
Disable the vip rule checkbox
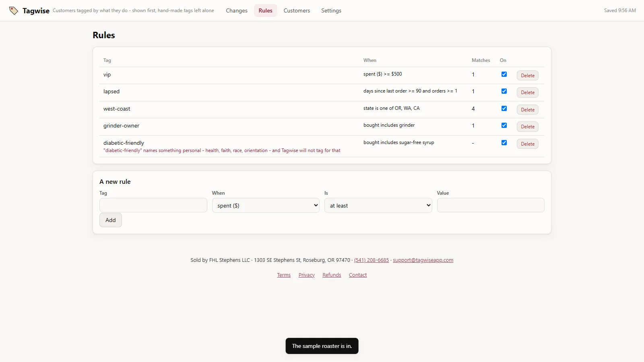point(504,74)
